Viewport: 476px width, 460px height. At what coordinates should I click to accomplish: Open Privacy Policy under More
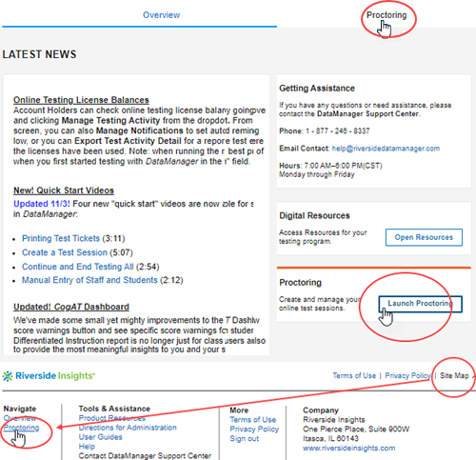coord(254,430)
